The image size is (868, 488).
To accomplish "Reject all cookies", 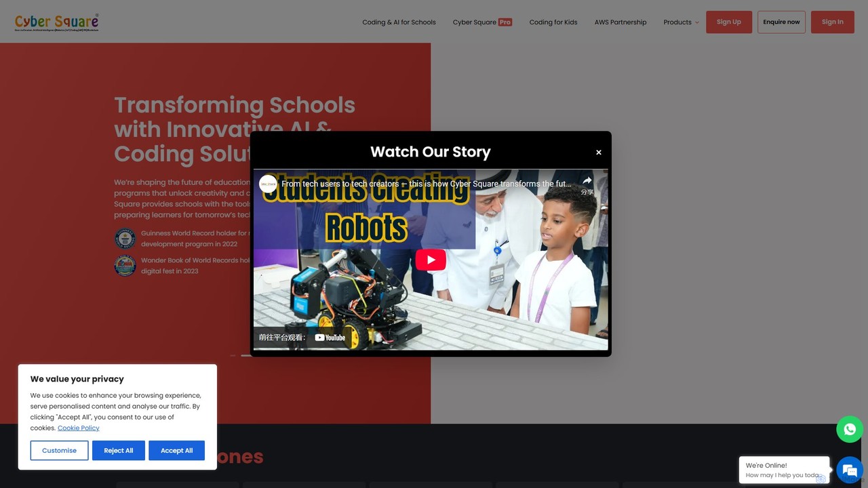I will coord(119,451).
